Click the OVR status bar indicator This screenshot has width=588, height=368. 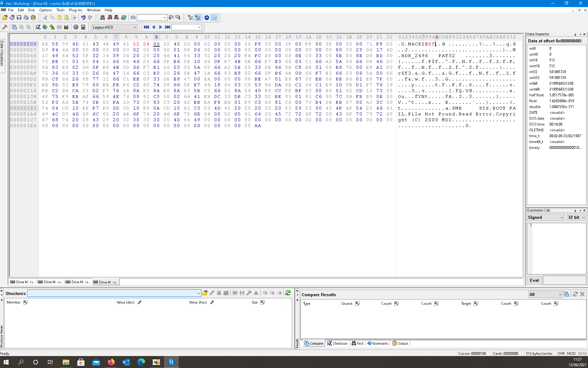pyautogui.click(x=561, y=354)
